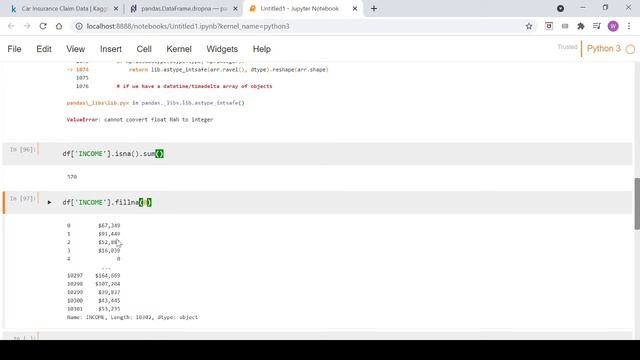Click the page vertical scrollbar thumb
The height and width of the screenshot is (360, 640).
637,204
